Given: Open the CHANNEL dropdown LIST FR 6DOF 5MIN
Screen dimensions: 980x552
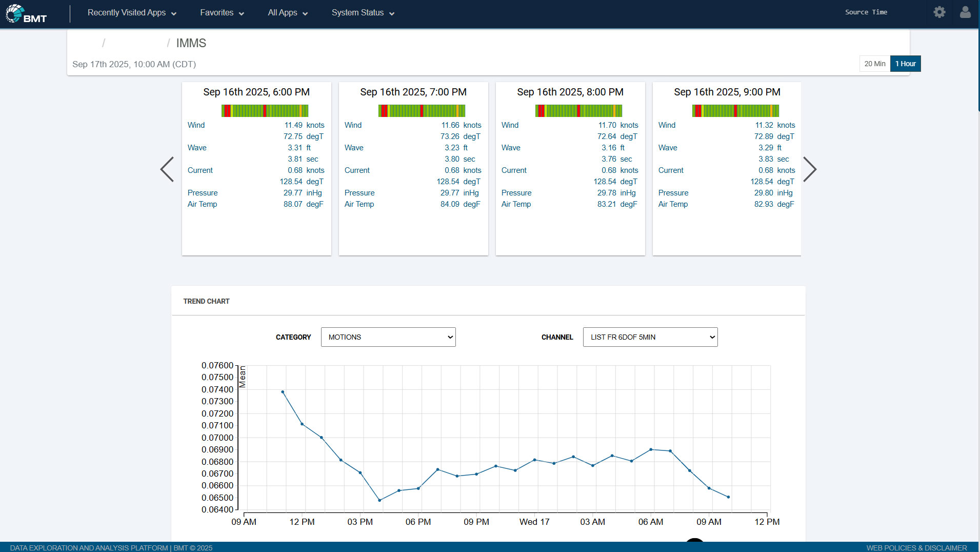Looking at the screenshot, I should 650,337.
